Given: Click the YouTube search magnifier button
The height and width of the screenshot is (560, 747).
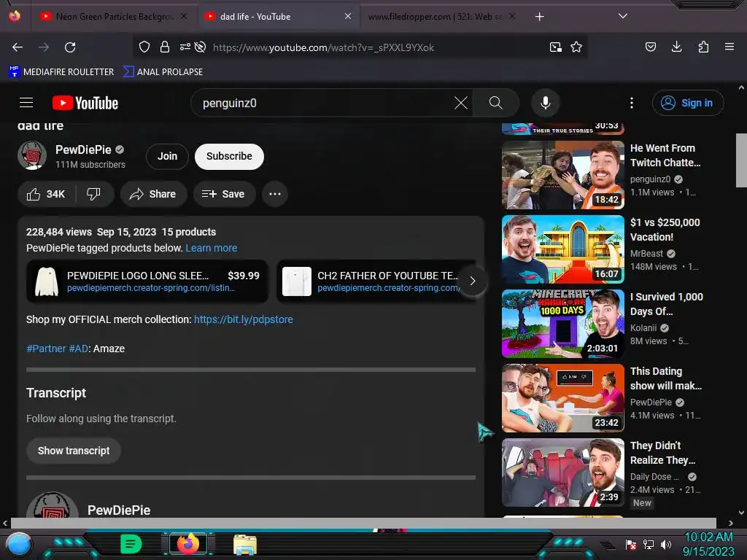Looking at the screenshot, I should point(496,103).
